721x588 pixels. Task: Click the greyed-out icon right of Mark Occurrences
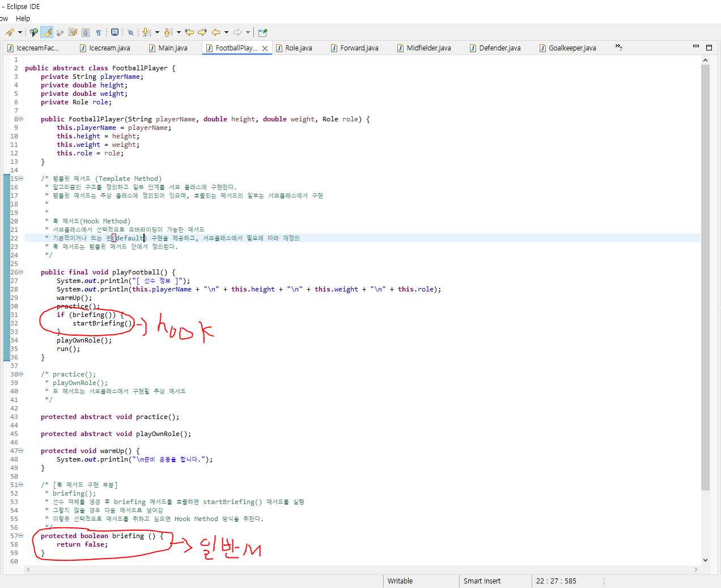click(60, 32)
